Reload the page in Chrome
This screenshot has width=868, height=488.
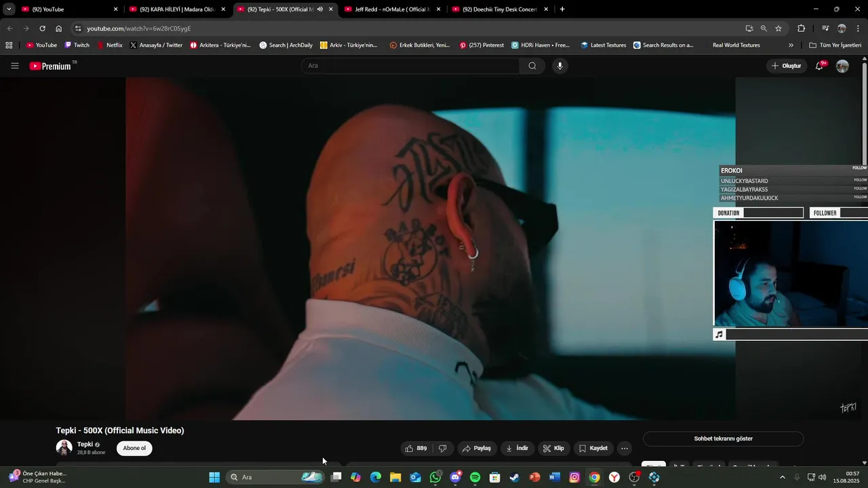(x=42, y=28)
